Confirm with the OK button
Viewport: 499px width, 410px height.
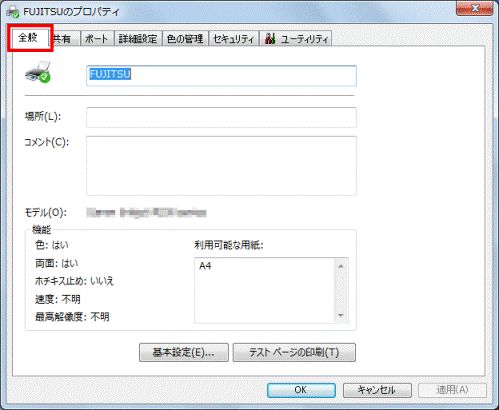301,390
